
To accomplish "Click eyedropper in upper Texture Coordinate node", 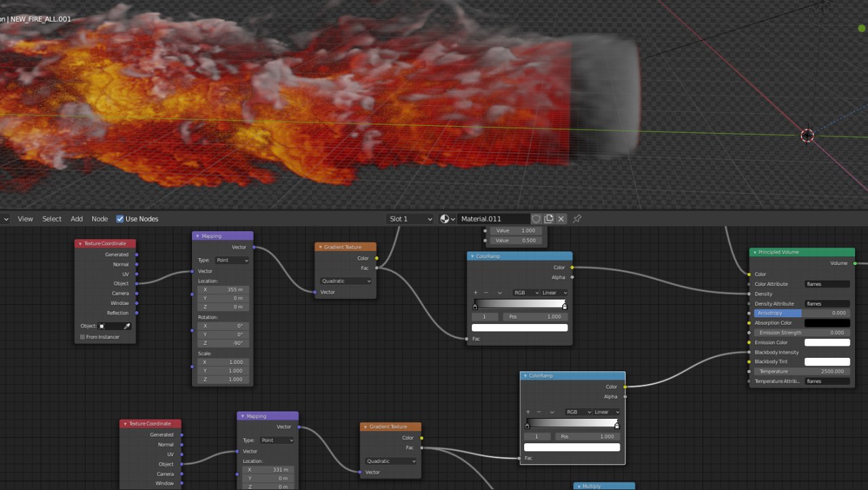I will point(126,326).
